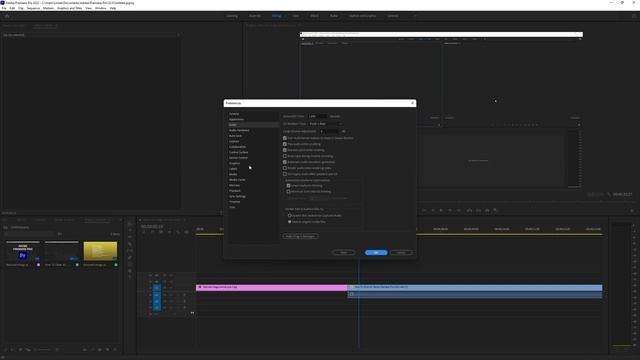The height and width of the screenshot is (360, 640).
Task: Enable Render audio when rendering video
Action: (x=285, y=168)
